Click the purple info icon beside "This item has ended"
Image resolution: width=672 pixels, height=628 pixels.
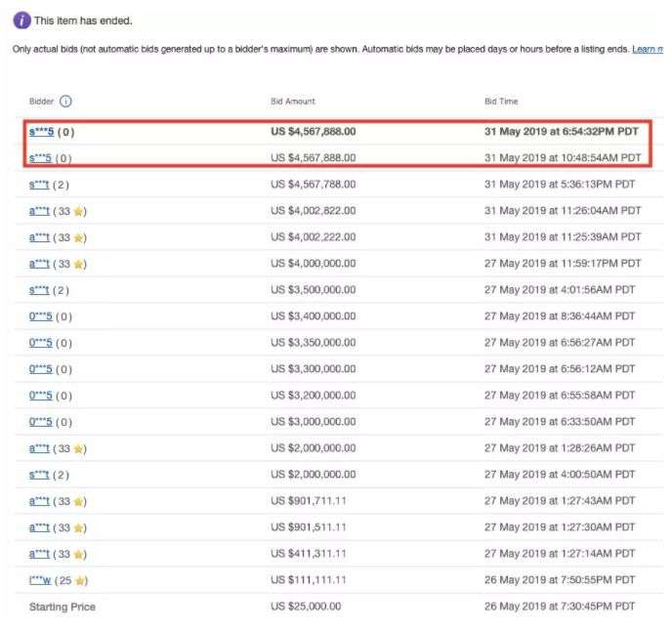pos(21,21)
